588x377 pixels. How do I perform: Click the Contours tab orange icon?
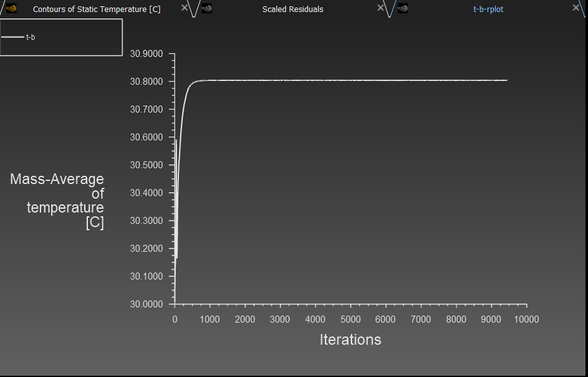pos(11,8)
